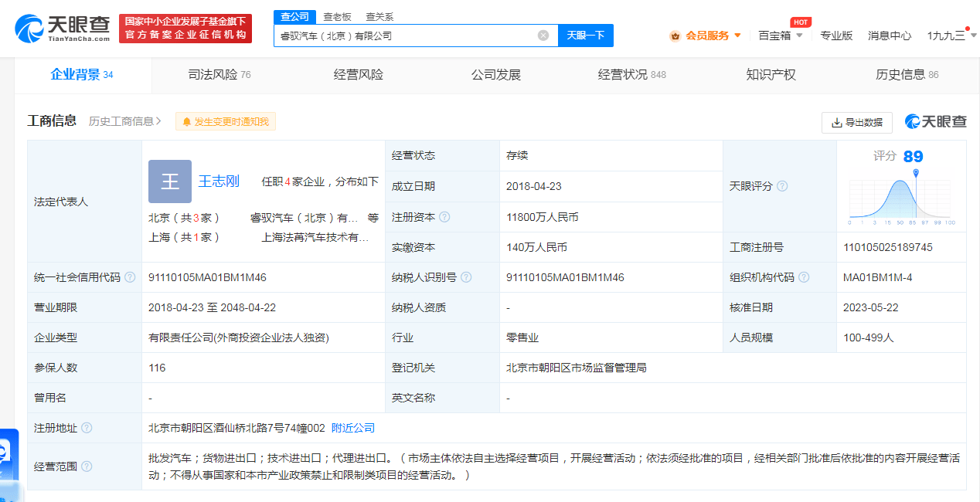Image resolution: width=980 pixels, height=502 pixels.
Task: Click registration number 110105025189745
Action: tap(888, 247)
